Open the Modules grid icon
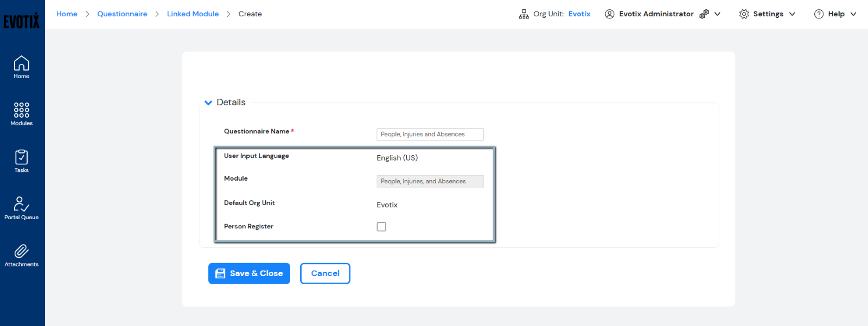This screenshot has height=326, width=868. coord(22,110)
